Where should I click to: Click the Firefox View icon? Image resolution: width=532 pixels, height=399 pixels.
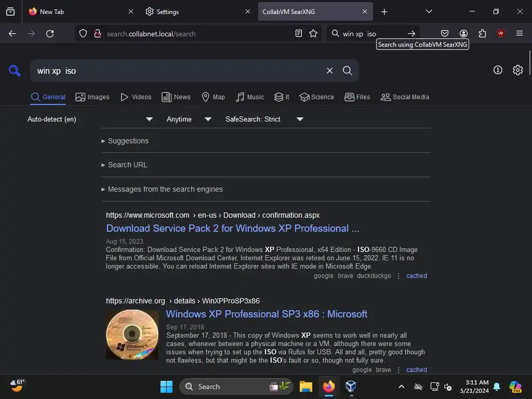coord(10,11)
